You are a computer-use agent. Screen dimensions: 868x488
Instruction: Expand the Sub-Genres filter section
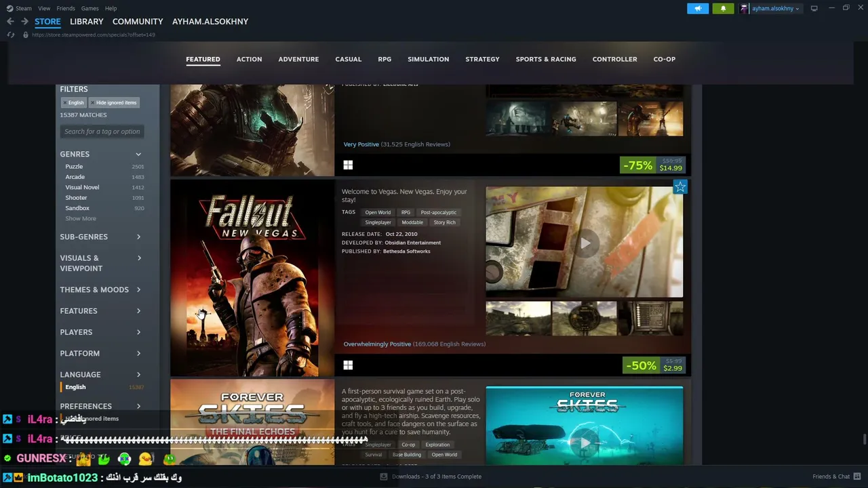102,237
